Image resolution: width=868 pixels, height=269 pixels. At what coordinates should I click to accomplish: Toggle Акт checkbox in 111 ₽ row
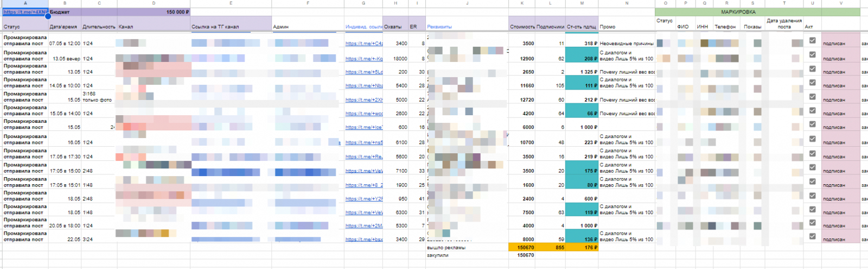[812, 83]
